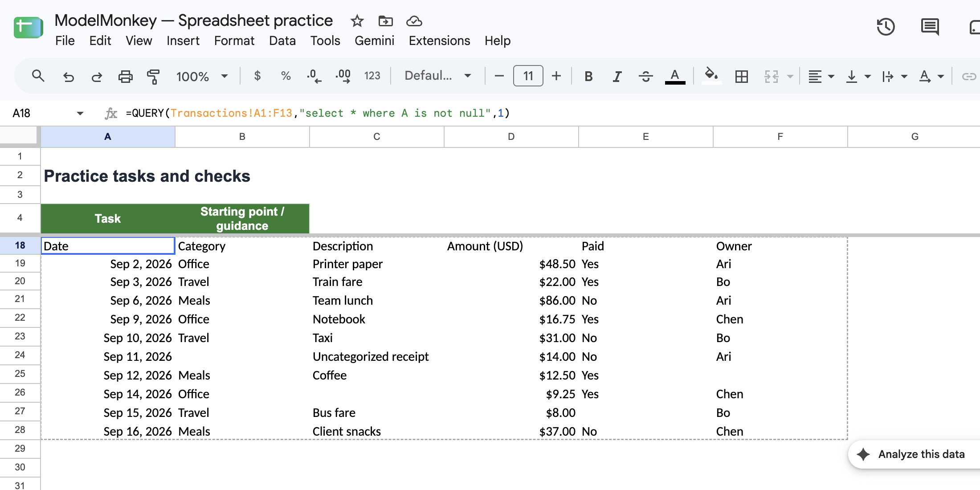Open the comments panel icon
This screenshot has height=490, width=980.
[x=930, y=27]
